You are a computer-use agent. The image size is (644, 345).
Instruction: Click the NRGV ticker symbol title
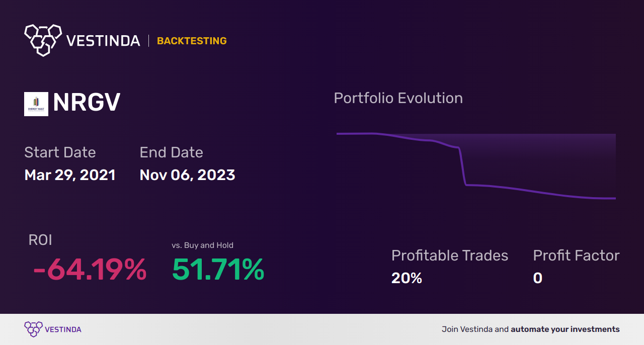[x=87, y=103]
